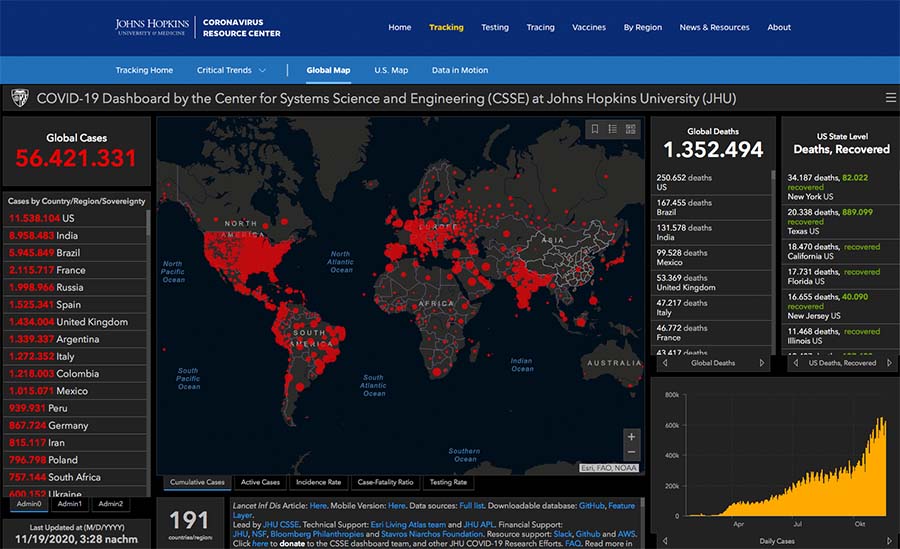Screen dimensions: 900x549
Task: Open the hamburger menu at dashboard title bar
Action: click(891, 98)
